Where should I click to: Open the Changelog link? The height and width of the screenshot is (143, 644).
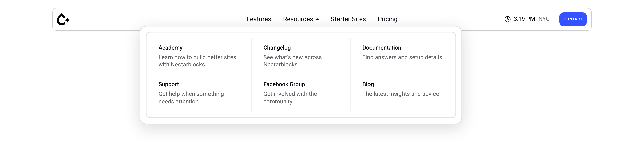(x=277, y=48)
